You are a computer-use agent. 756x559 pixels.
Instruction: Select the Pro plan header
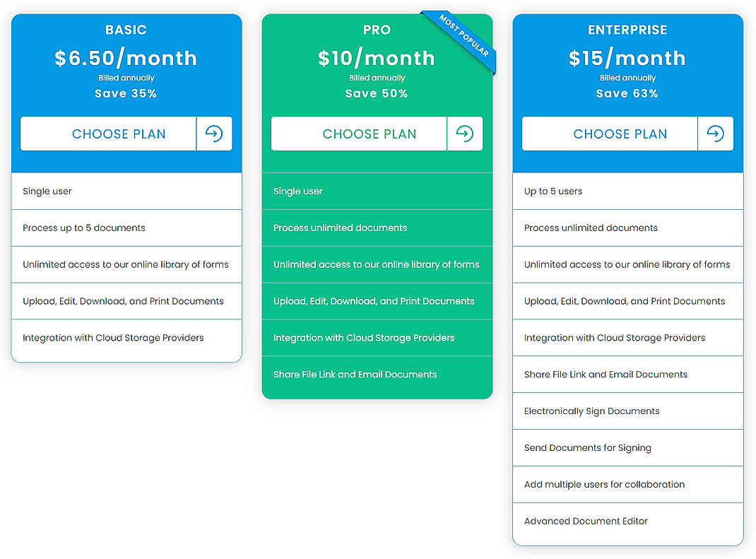pyautogui.click(x=377, y=30)
